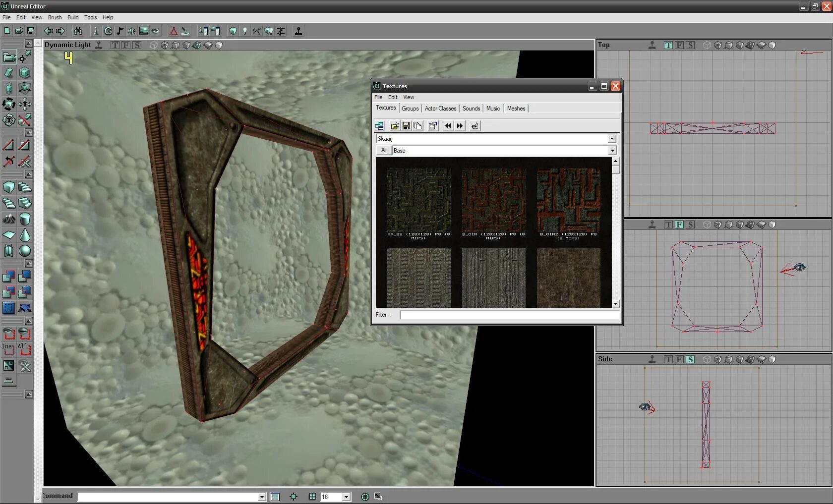The height and width of the screenshot is (504, 833).
Task: Select the Cube brush builder
Action: pos(9,187)
